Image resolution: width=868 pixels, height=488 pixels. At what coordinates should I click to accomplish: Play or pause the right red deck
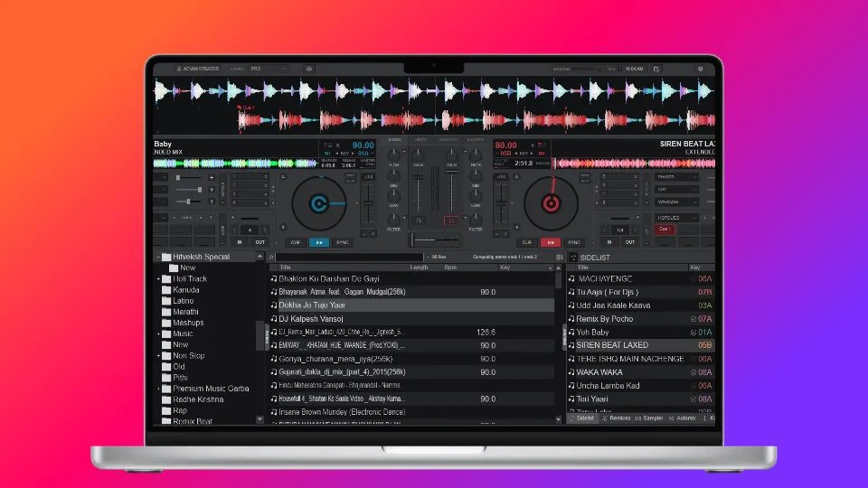click(551, 242)
